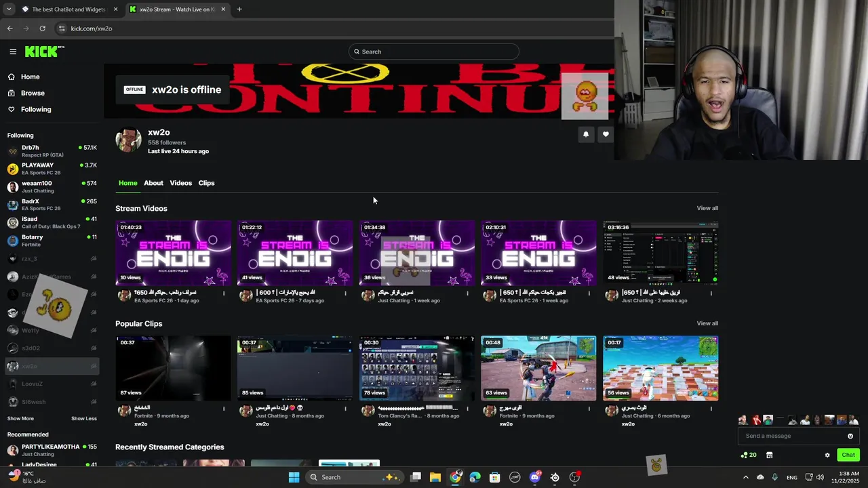Open the hamburger sidebar menu

13,52
